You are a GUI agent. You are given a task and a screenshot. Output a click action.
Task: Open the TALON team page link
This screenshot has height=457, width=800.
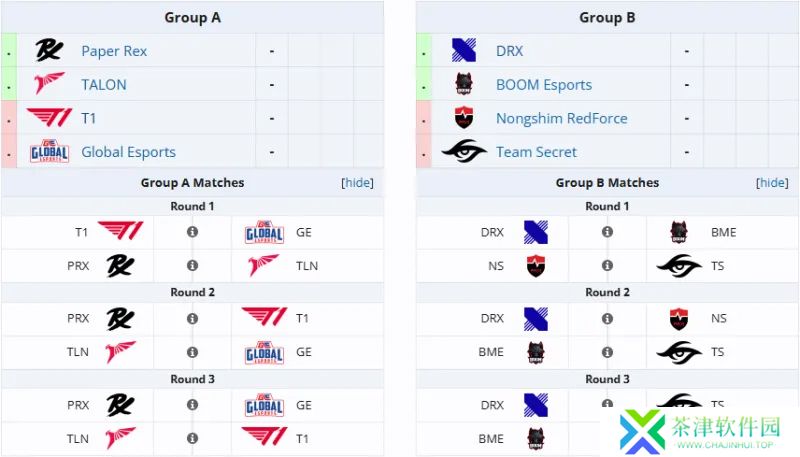click(x=104, y=85)
